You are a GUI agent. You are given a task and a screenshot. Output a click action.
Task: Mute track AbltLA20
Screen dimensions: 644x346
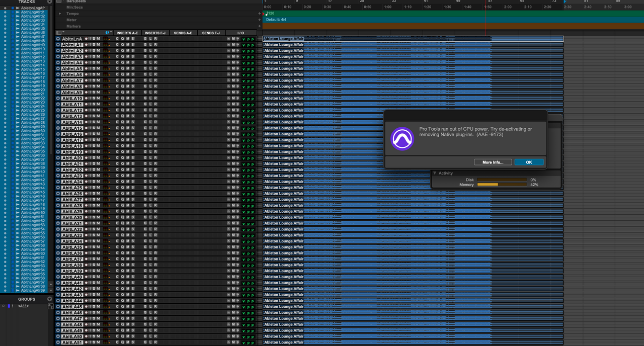[x=98, y=158]
